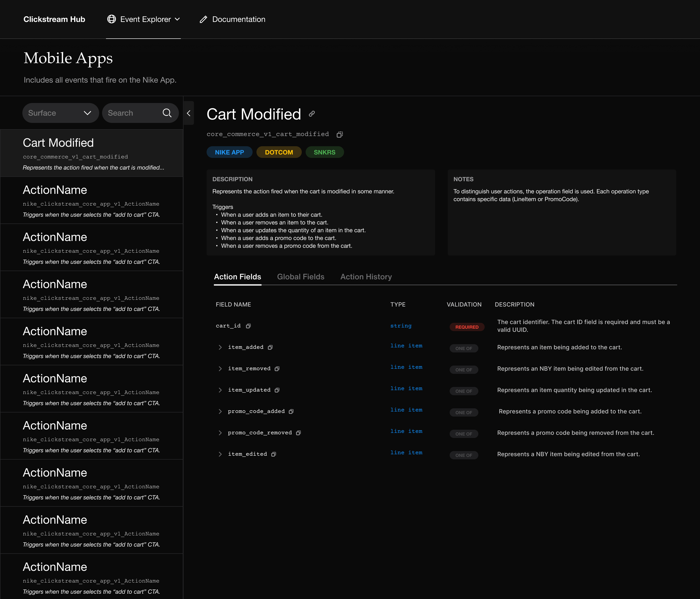700x599 pixels.
Task: Click the search magnifier icon
Action: [167, 113]
